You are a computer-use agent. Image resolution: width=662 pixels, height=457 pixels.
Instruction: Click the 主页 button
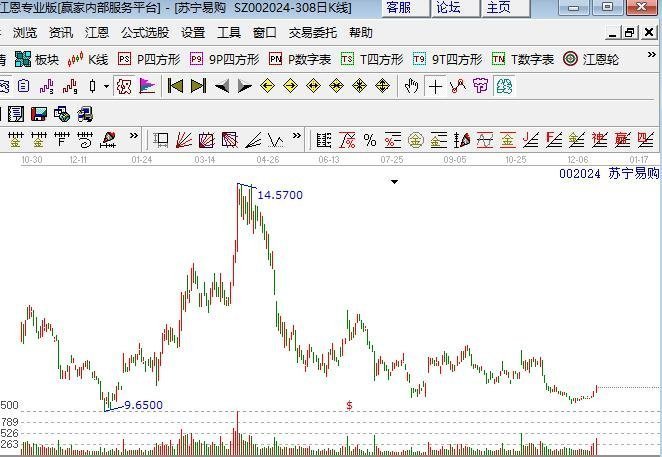(506, 8)
